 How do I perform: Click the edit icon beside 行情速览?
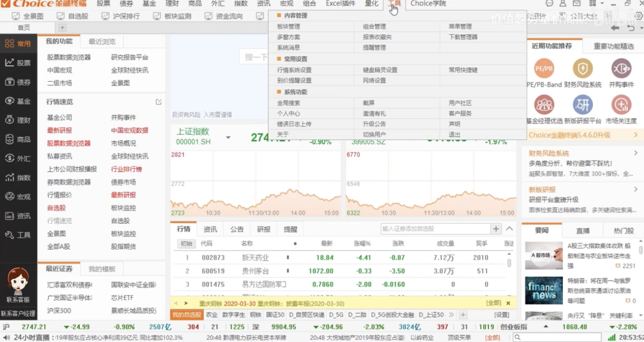(x=159, y=102)
